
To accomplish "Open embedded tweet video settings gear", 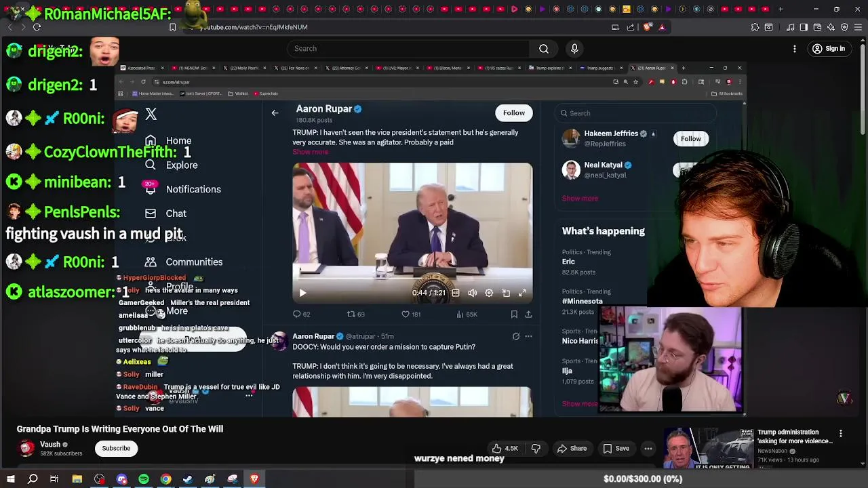I will [x=489, y=293].
